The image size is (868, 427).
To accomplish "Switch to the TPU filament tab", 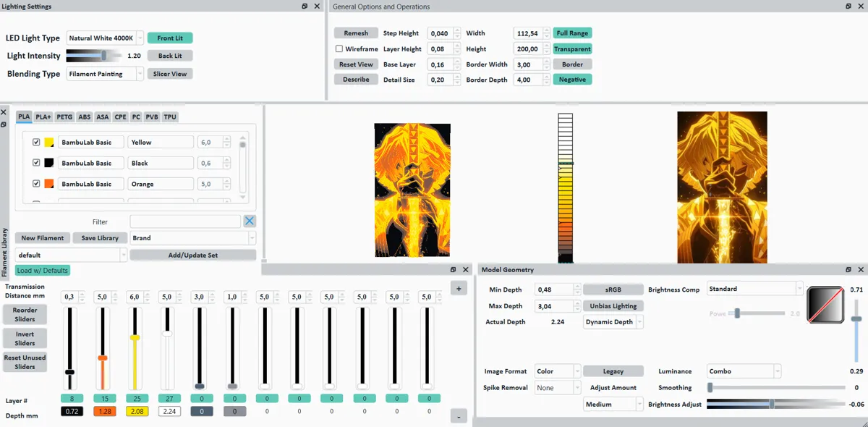I will 170,117.
